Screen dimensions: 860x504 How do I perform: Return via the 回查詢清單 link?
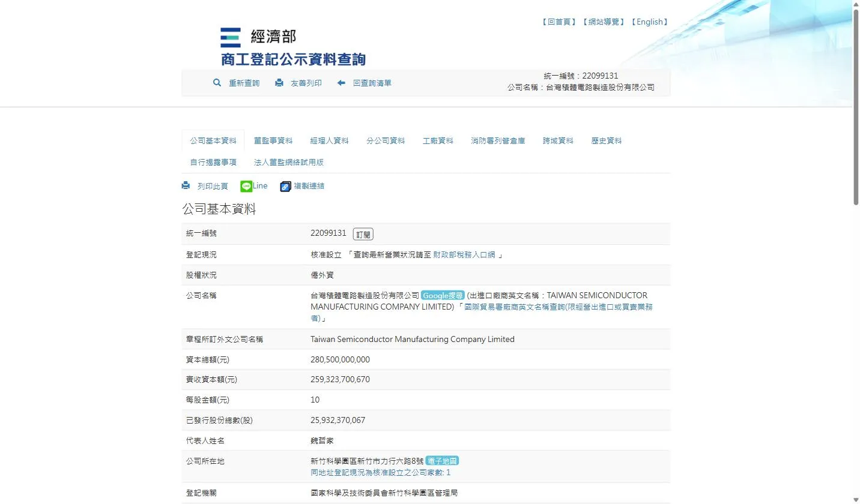pos(372,83)
